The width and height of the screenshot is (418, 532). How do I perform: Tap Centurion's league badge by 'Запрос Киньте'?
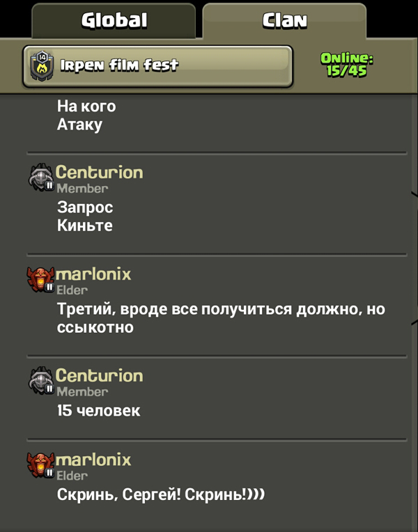click(41, 177)
